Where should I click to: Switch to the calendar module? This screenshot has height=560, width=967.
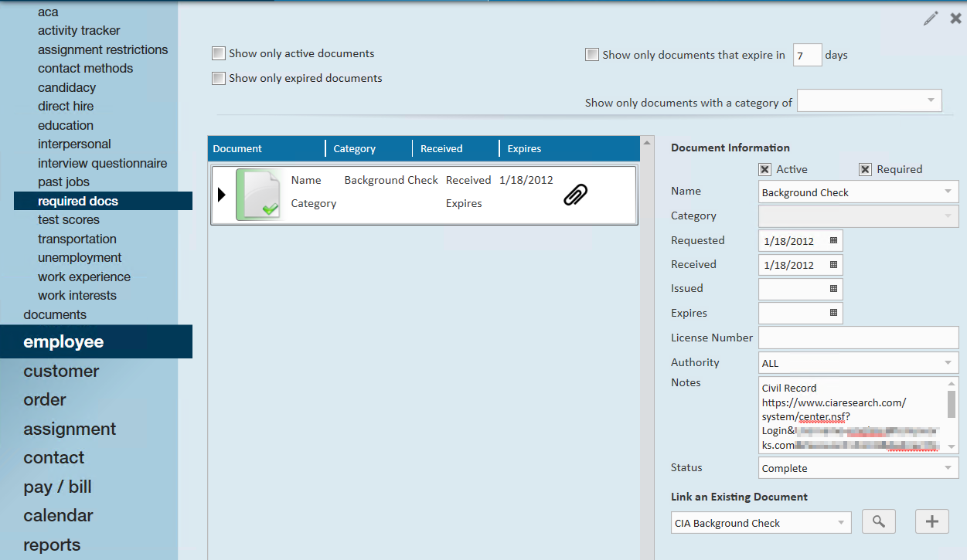(x=58, y=515)
